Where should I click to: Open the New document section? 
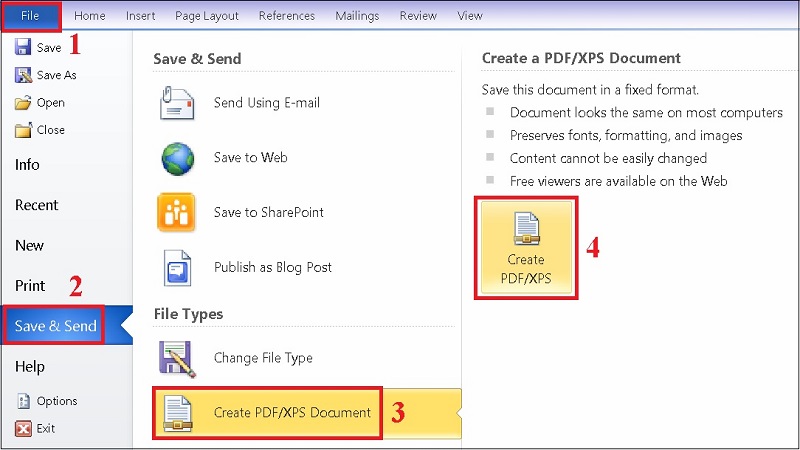30,245
